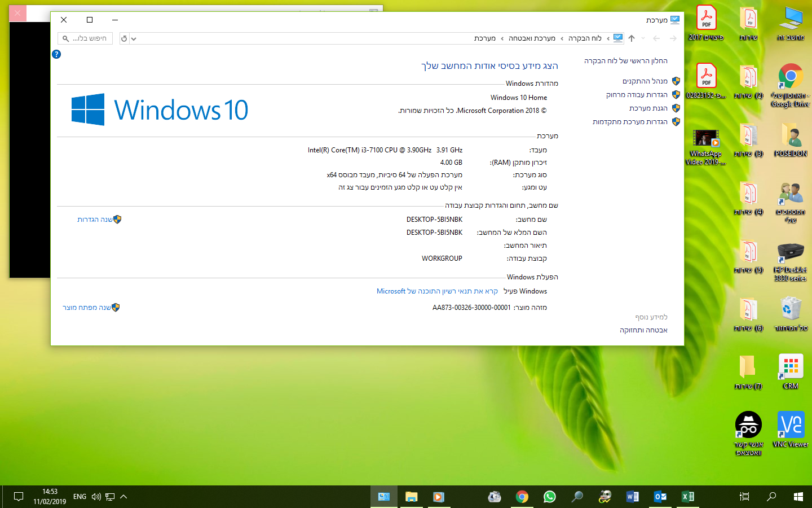Open the magnifier app on the taskbar

pos(577,497)
